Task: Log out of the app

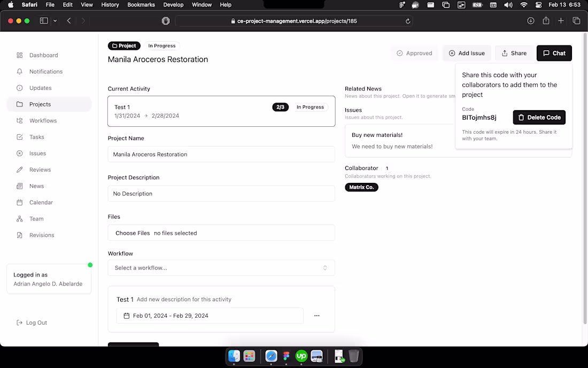Action: (x=32, y=323)
